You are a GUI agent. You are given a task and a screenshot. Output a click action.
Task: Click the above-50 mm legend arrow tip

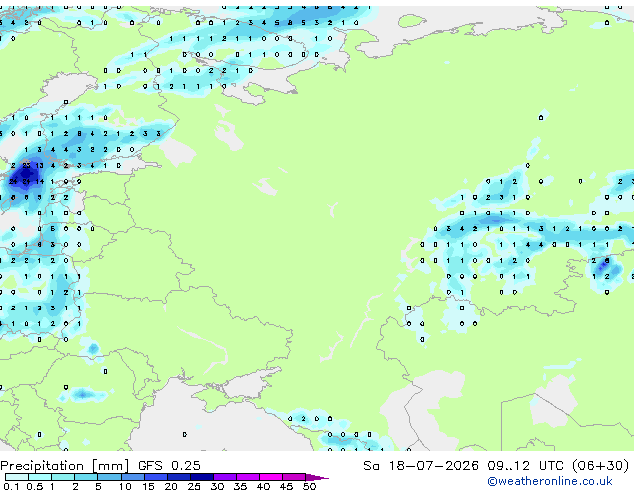317,477
